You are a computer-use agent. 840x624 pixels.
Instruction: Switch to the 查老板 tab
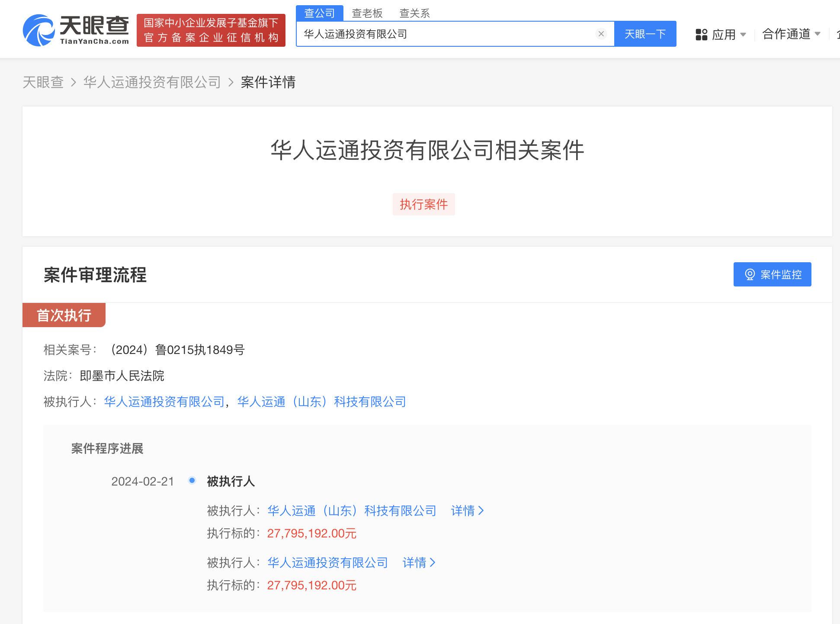tap(367, 13)
